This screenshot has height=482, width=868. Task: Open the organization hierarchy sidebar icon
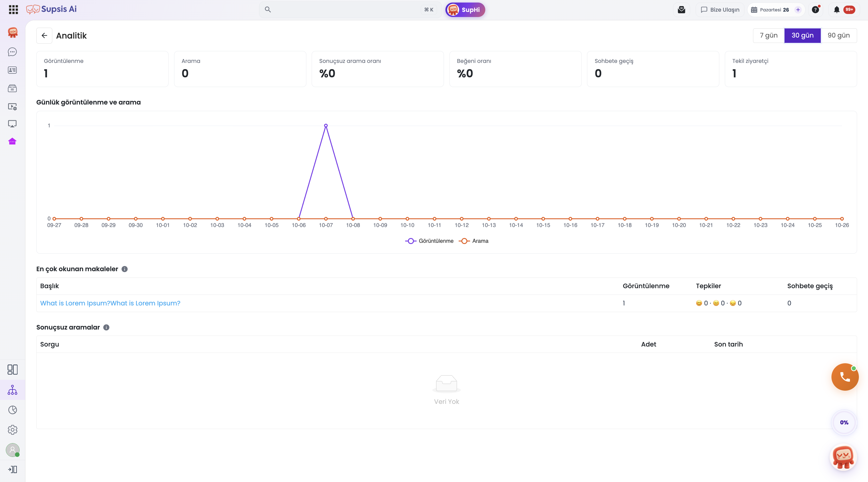pyautogui.click(x=12, y=390)
